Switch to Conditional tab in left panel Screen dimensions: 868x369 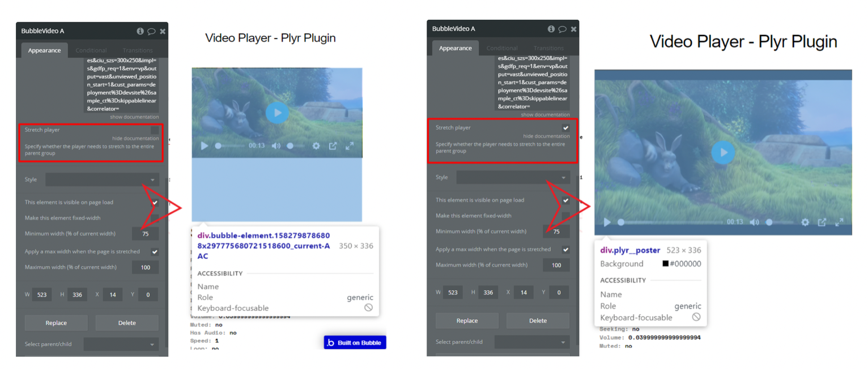[x=91, y=50]
